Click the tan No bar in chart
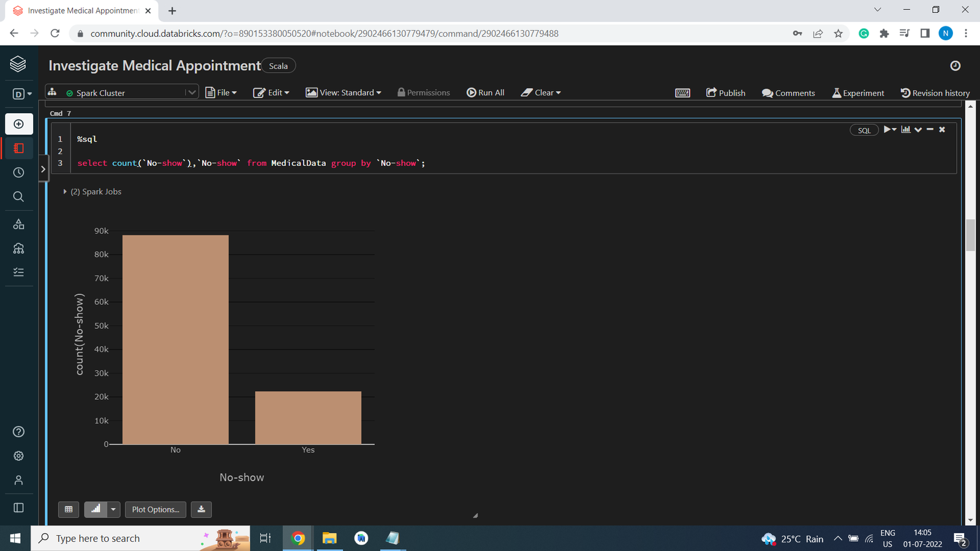This screenshot has height=551, width=980. (x=175, y=340)
